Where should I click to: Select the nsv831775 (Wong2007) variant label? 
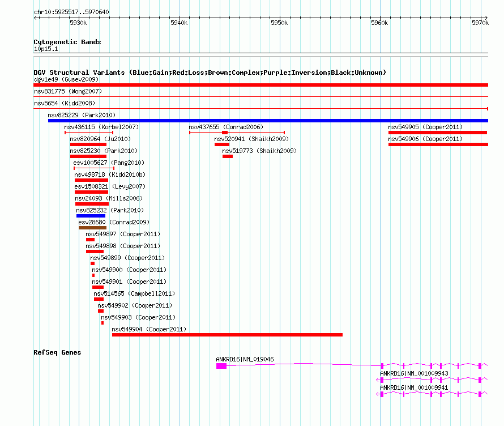68,91
